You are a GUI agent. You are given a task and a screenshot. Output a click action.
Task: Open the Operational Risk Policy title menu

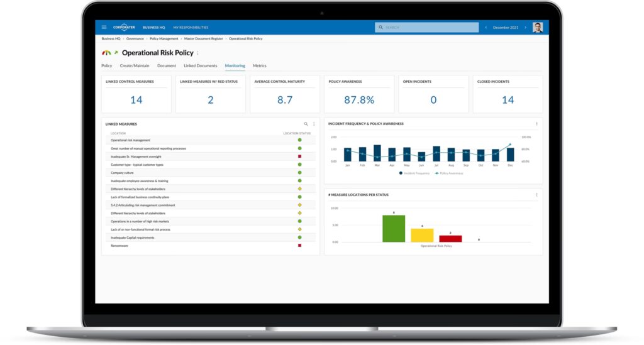point(197,53)
